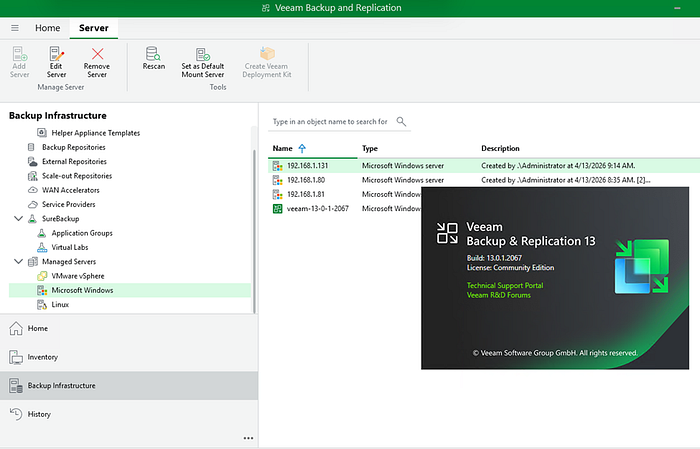Click the Scale-out Repositories label
This screenshot has height=449, width=700.
point(77,176)
